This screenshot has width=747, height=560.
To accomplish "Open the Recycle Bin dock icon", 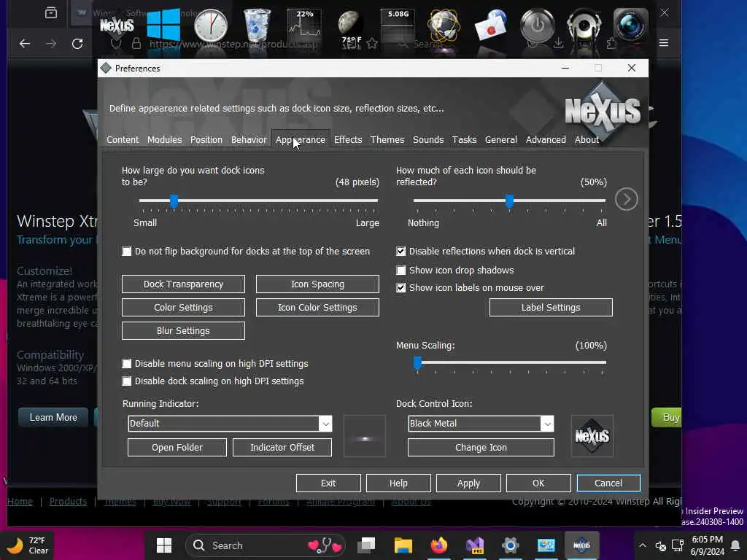I will [257, 26].
